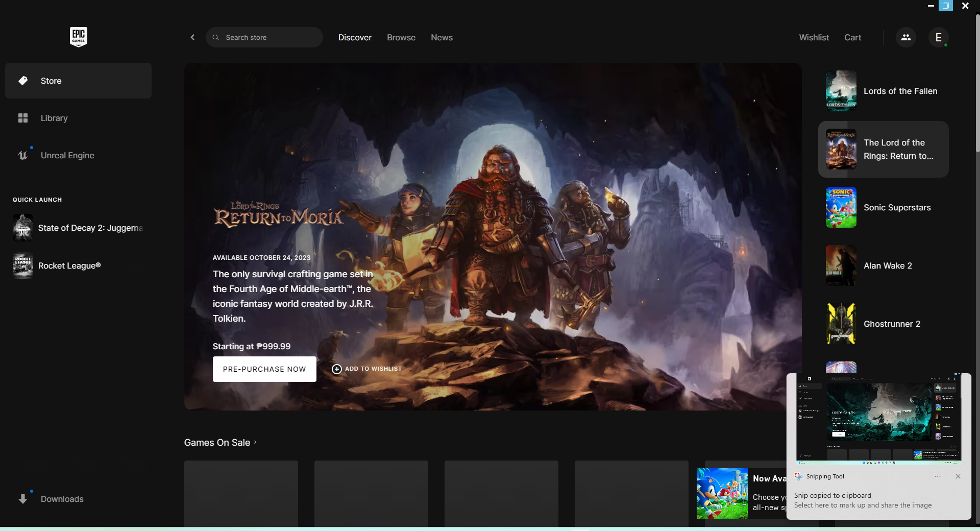Dismiss the Snipping Tool notification
Screen dimensions: 980x531
[958, 476]
